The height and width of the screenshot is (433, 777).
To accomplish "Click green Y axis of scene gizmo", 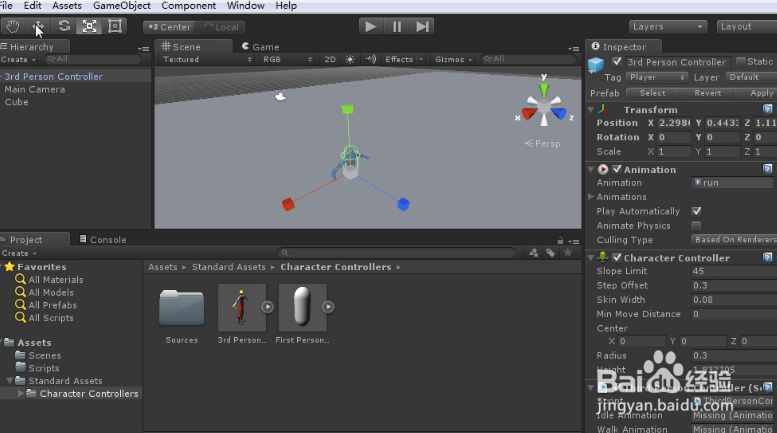I will pyautogui.click(x=544, y=89).
